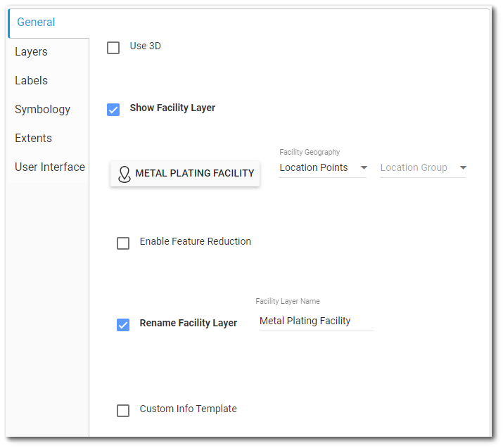Screen dimensions: 503x448
Task: Tick the Enable Feature Reduction checkbox
Action: [123, 243]
